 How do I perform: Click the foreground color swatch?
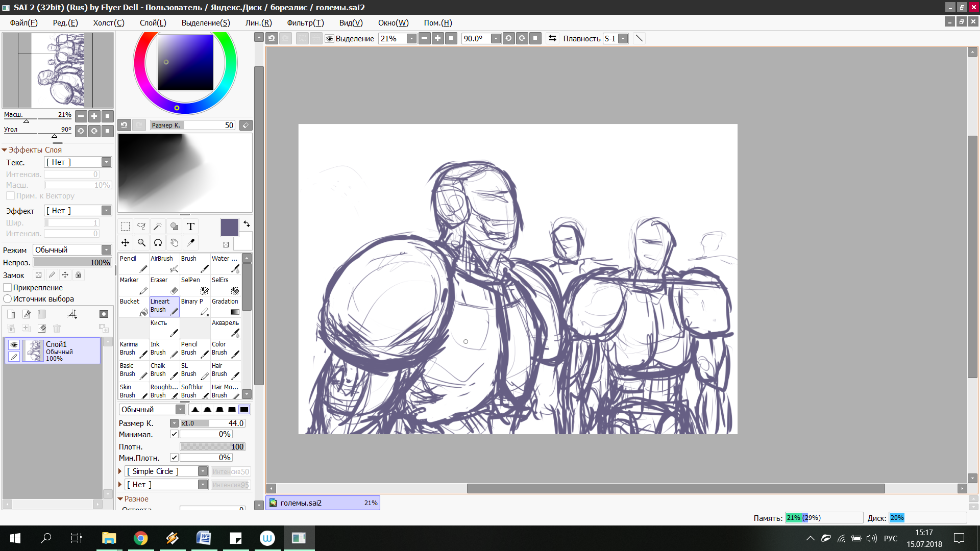pos(229,228)
